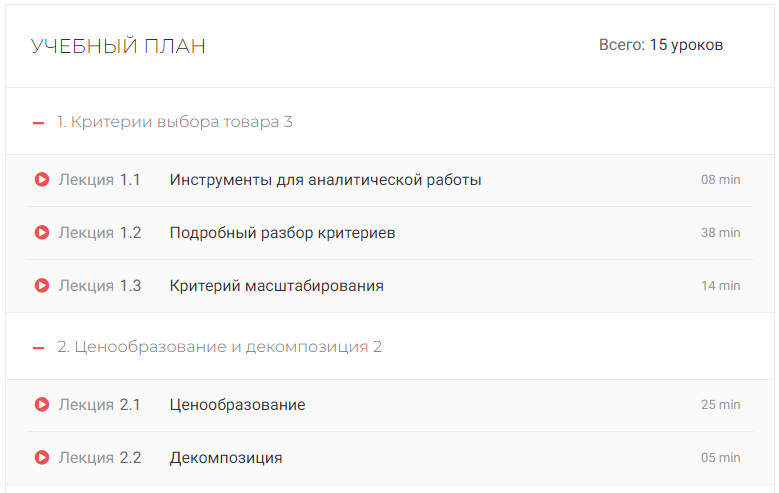This screenshot has height=493, width=779.
Task: Click the 38 min duration label
Action: coord(720,233)
